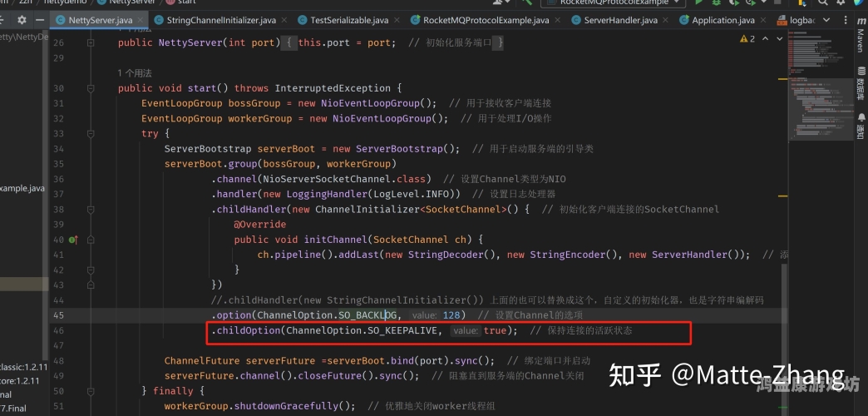Screen dimensions: 868x416
Task: Hide the project panel with minus icon
Action: click(39, 20)
